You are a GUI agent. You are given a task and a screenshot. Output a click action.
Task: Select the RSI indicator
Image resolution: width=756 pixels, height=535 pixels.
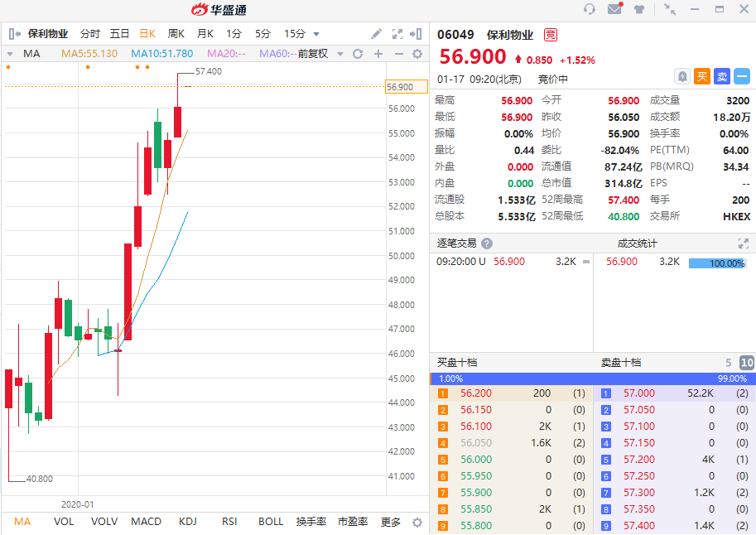(x=229, y=522)
